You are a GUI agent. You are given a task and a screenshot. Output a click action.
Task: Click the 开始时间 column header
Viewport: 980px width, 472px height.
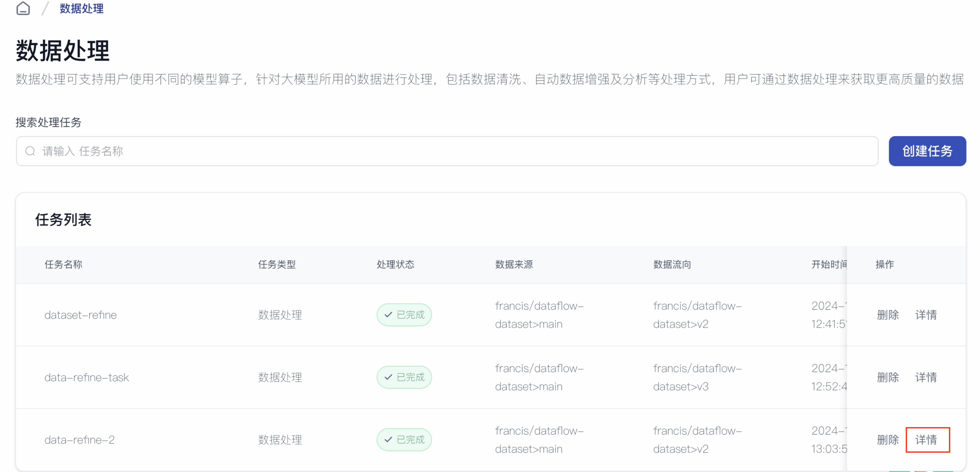point(829,264)
